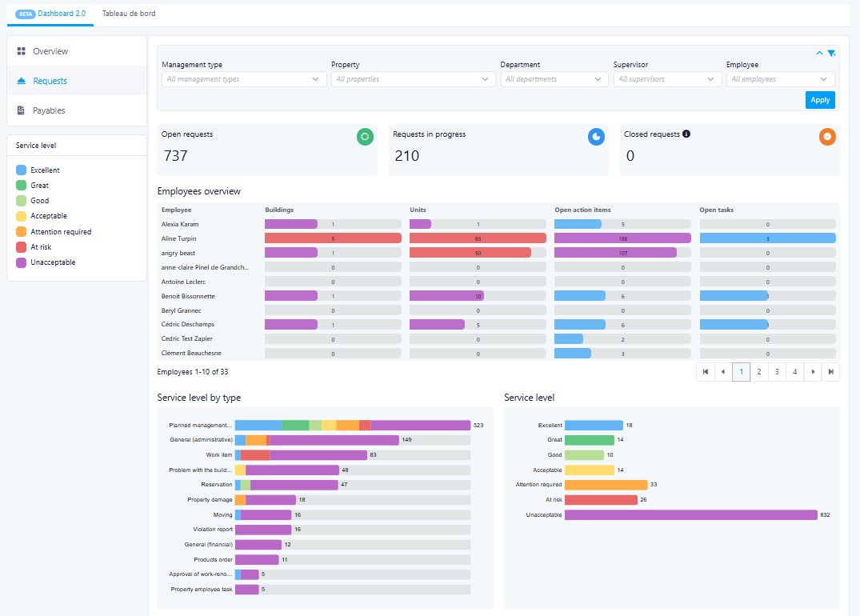Viewport: 860px width, 616px height.
Task: Click employee name Alexia Karam
Action: click(x=180, y=224)
